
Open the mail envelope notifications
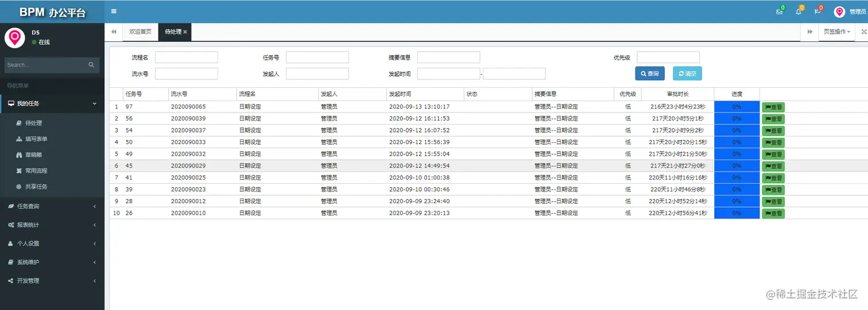780,11
